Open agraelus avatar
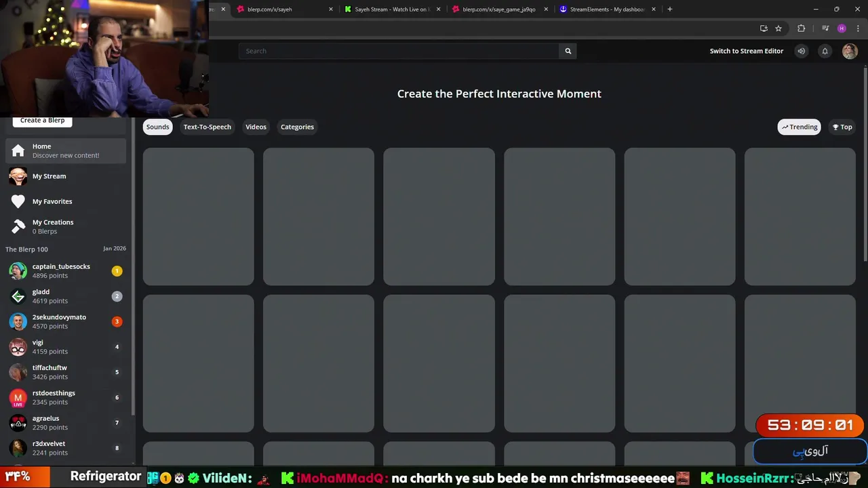868x488 pixels. [18, 423]
